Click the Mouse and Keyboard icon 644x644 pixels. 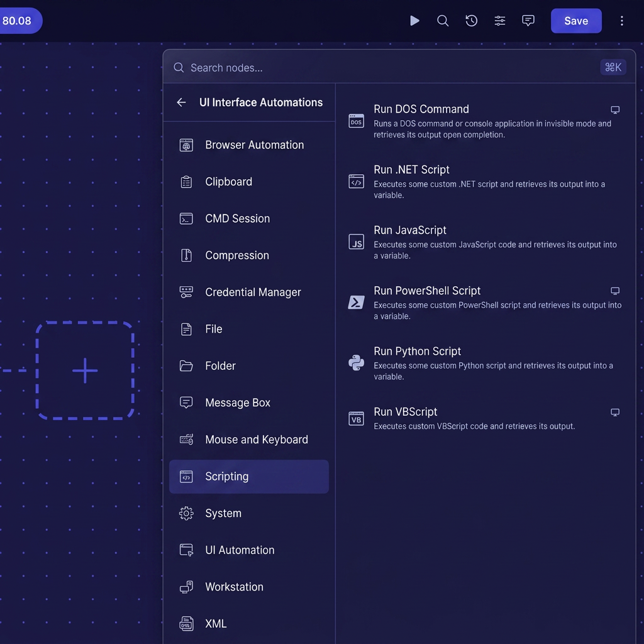(186, 440)
